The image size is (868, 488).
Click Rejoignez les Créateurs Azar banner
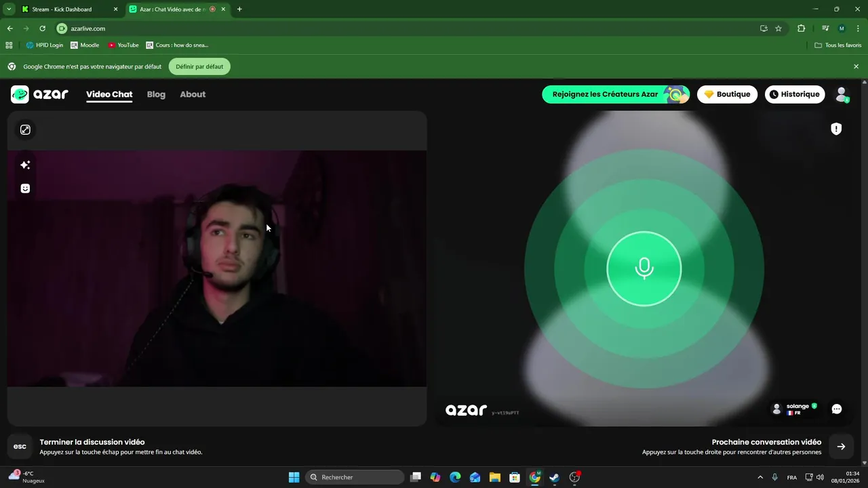(616, 94)
